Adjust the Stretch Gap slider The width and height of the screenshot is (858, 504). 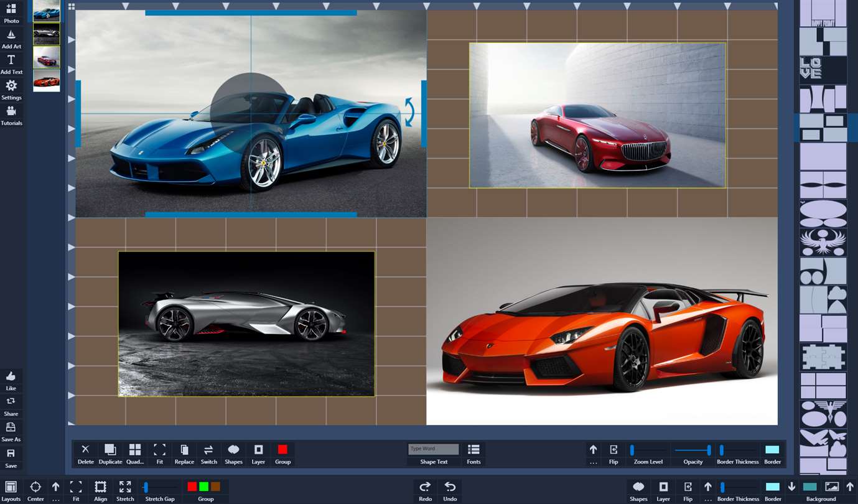pos(160,487)
